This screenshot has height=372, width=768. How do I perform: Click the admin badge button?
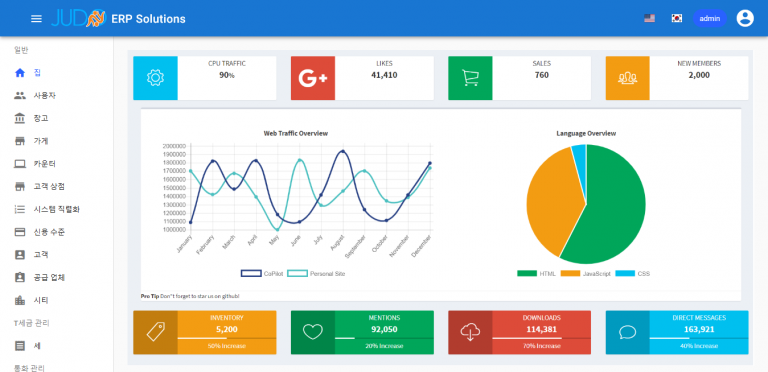[710, 19]
